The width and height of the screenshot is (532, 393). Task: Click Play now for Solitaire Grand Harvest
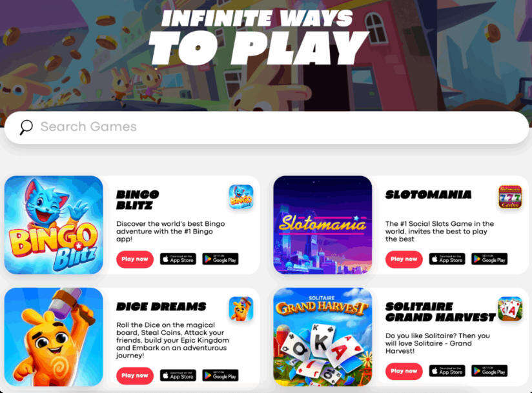click(404, 371)
